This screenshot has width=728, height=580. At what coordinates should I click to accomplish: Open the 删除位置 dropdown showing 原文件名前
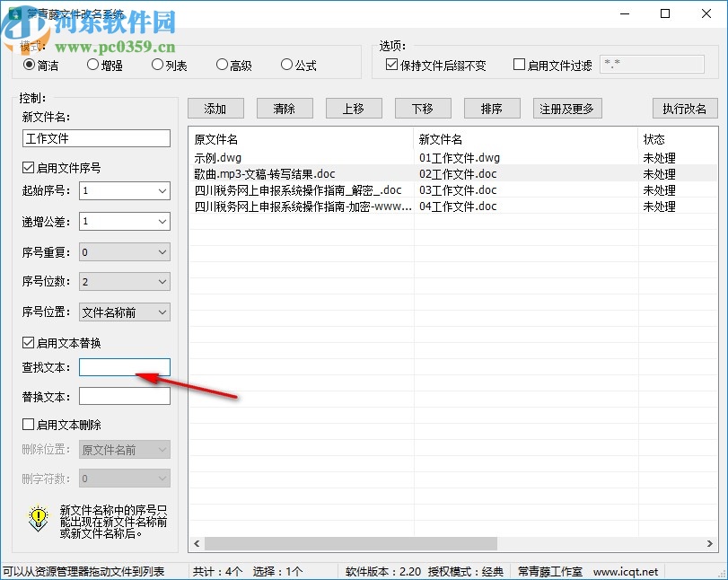tap(164, 449)
